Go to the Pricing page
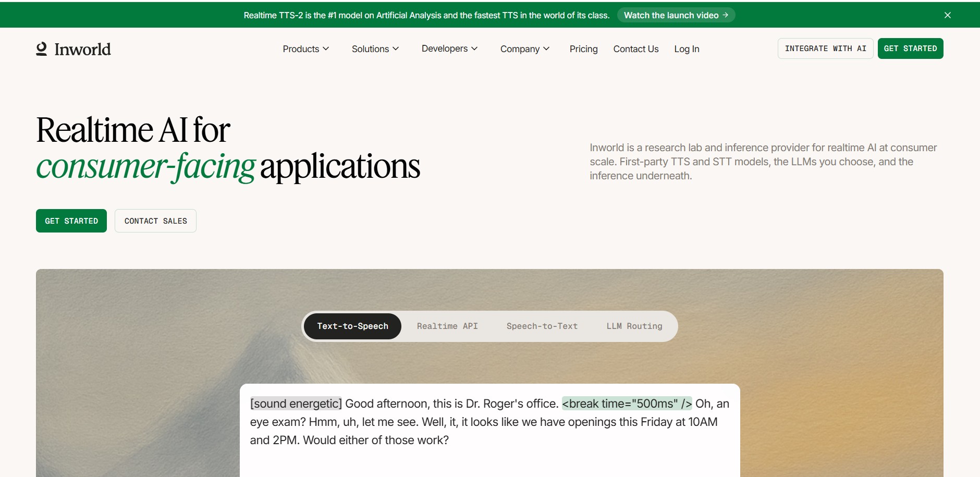This screenshot has height=477, width=980. tap(584, 49)
